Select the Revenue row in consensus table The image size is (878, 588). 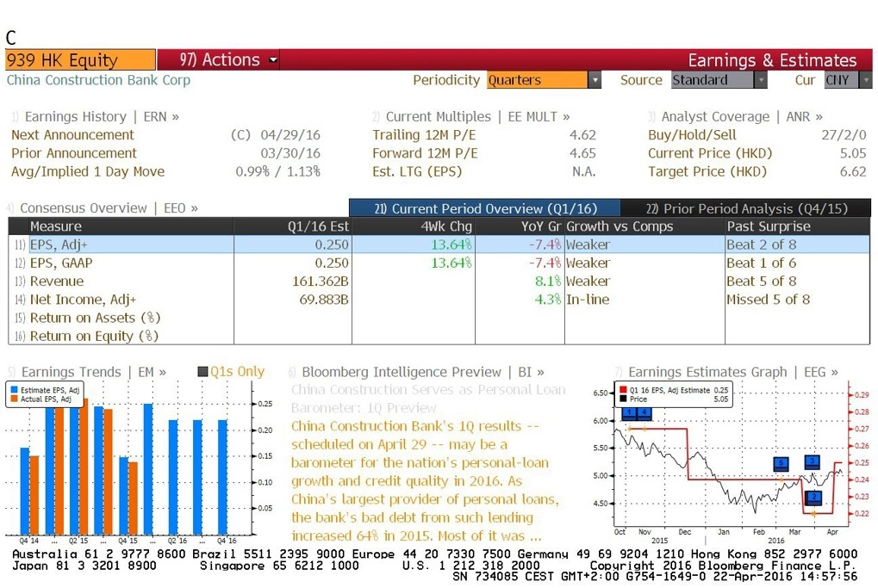pos(439,282)
